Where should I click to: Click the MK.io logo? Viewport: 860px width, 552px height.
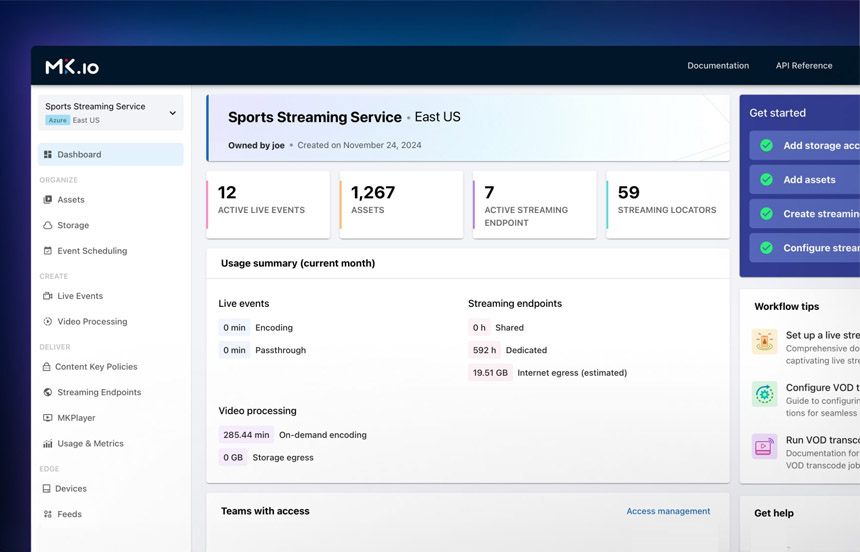coord(72,67)
